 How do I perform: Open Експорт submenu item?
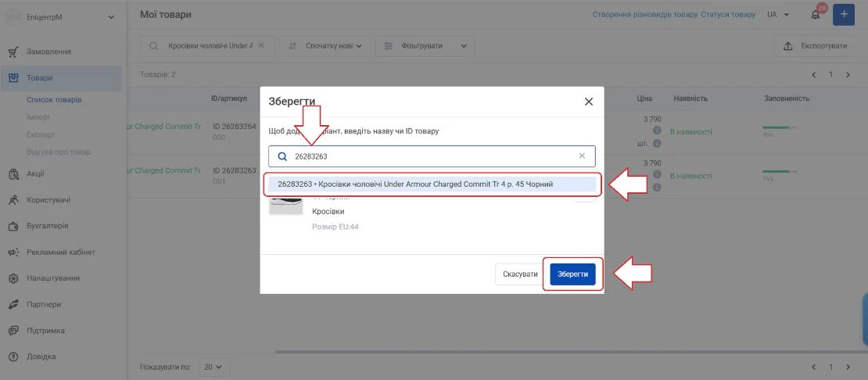pyautogui.click(x=41, y=135)
